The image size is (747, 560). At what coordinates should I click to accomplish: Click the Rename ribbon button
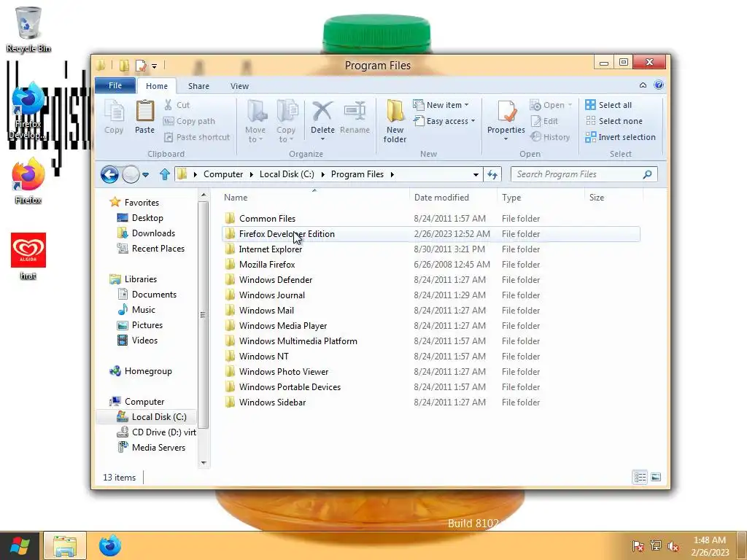pyautogui.click(x=355, y=117)
